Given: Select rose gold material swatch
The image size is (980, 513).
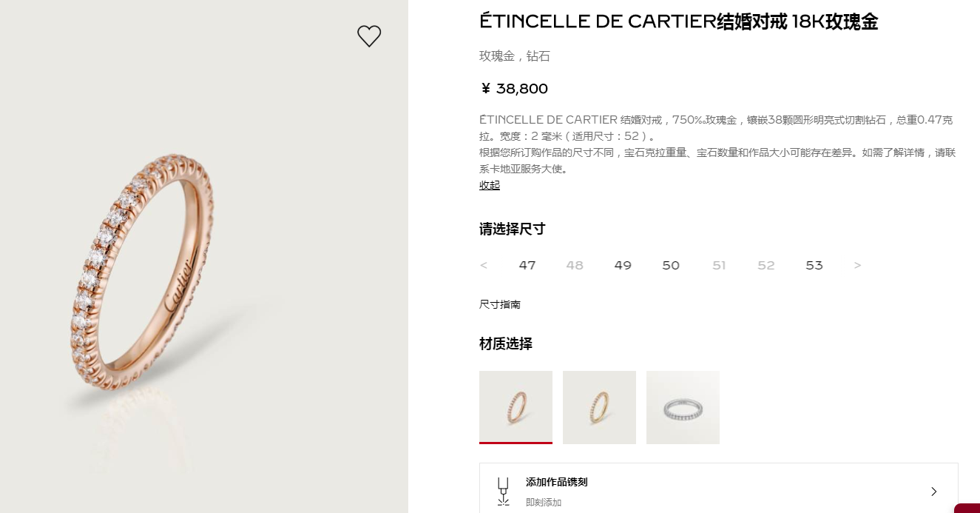Looking at the screenshot, I should pos(516,407).
